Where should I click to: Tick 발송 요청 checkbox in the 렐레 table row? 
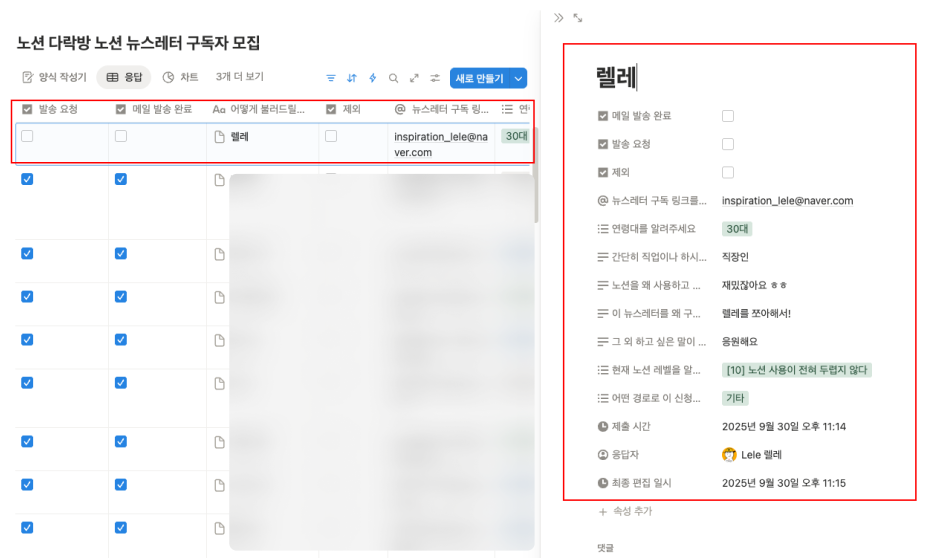pos(27,136)
